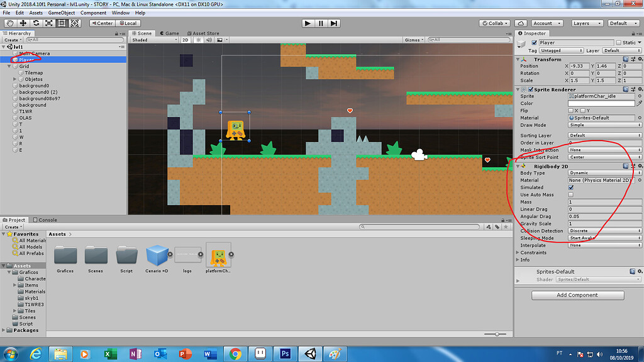
Task: Disable Simulated on the Rigidbody 2D
Action: (x=572, y=187)
